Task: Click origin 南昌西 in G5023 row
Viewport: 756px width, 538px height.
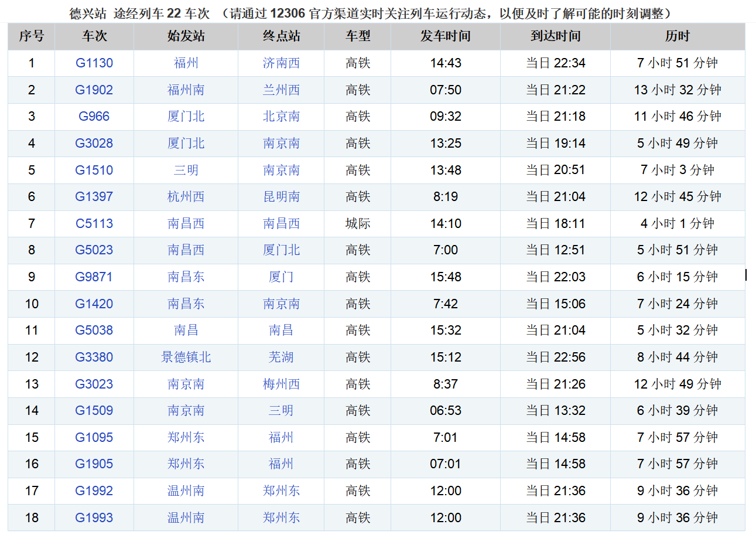Action: tap(186, 250)
